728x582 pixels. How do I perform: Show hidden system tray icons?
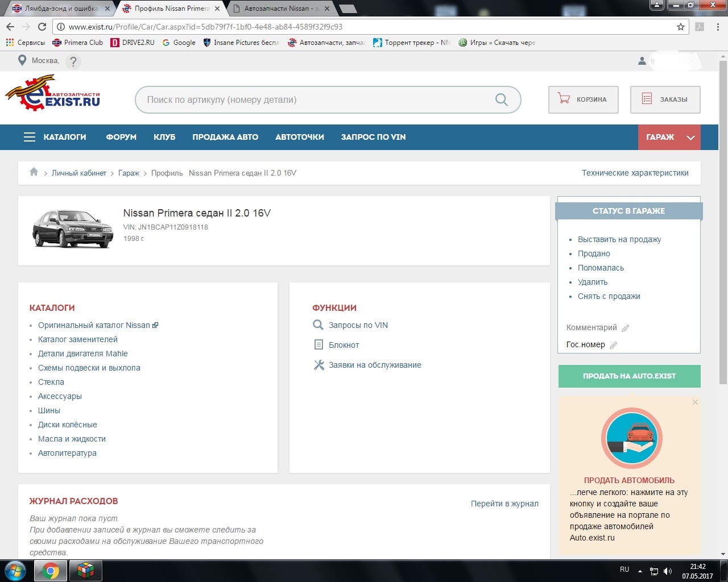pos(640,571)
